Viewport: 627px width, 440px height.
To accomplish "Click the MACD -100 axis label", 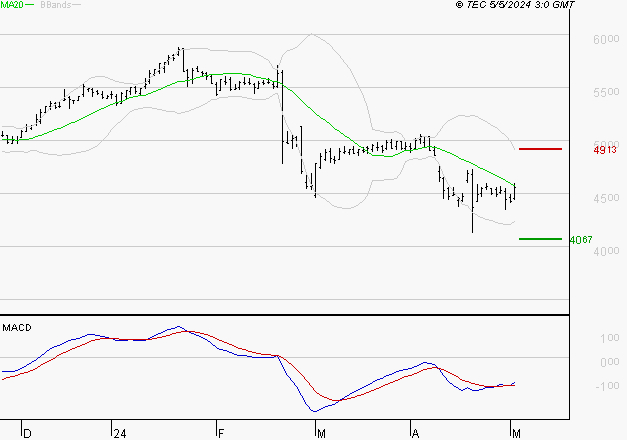I will [x=607, y=386].
